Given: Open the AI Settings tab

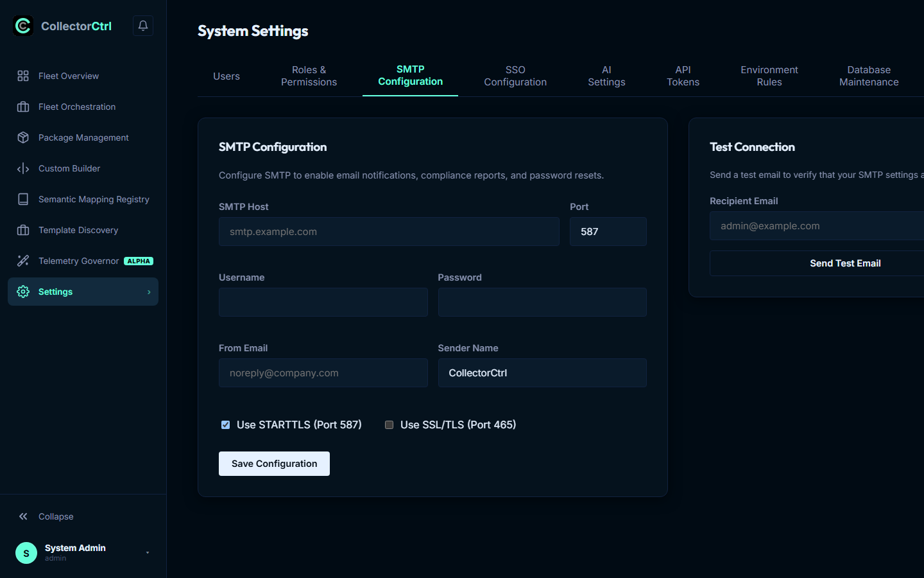Looking at the screenshot, I should pos(606,76).
